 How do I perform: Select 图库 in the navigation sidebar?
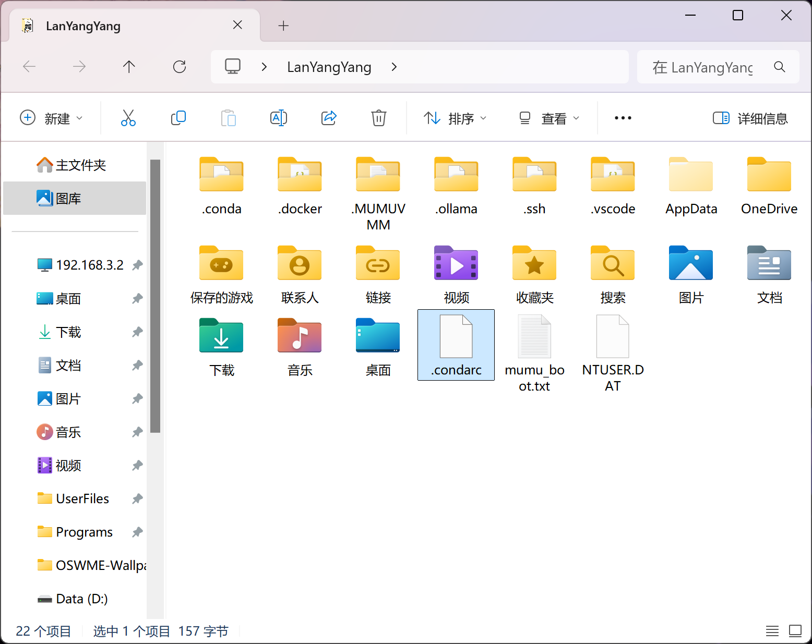(68, 199)
